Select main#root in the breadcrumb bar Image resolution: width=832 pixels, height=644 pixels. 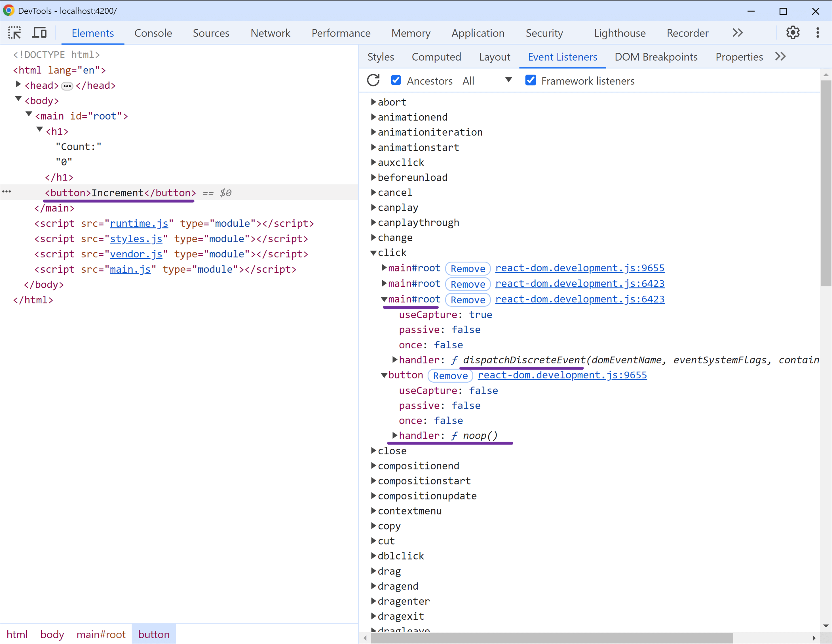tap(101, 634)
